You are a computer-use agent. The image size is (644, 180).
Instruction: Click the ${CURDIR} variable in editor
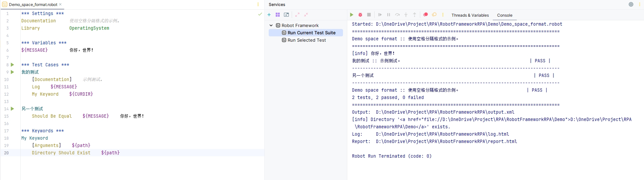pyautogui.click(x=81, y=94)
